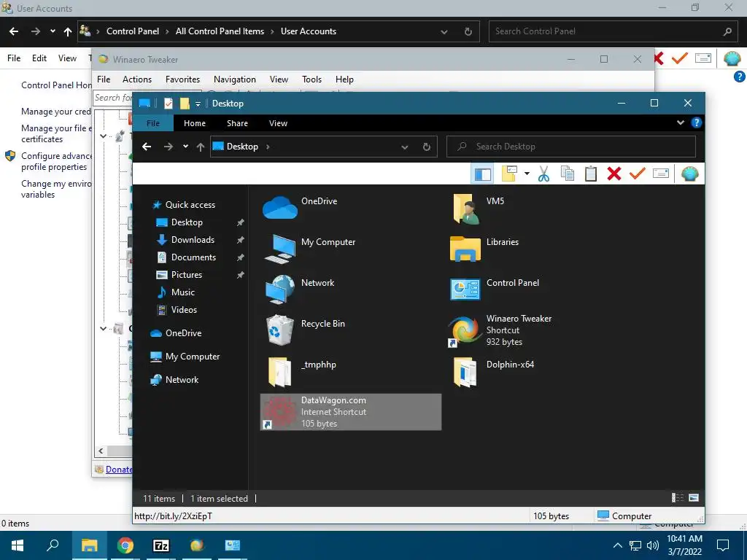Click All Control Panel Items breadcrumb
Viewport: 747px width, 560px height.
(x=220, y=31)
